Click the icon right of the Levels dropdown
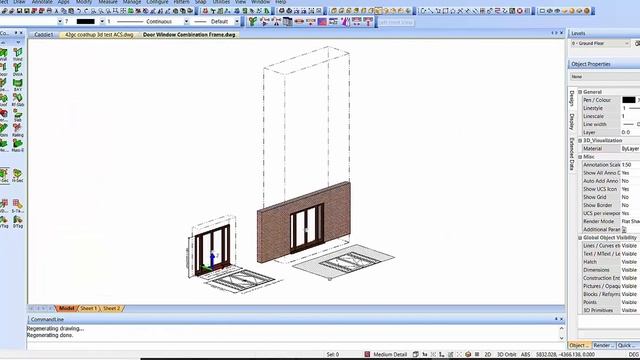640x360 pixels. pos(636,43)
